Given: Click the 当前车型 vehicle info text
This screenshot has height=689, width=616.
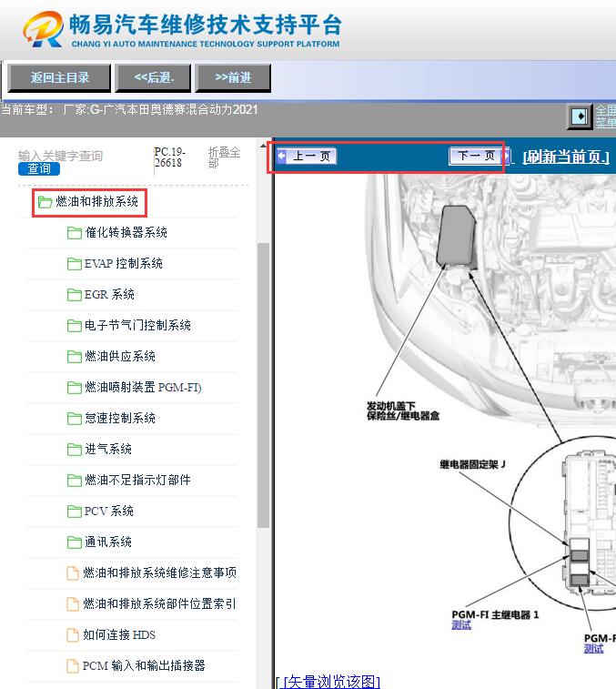Looking at the screenshot, I should coord(129,109).
